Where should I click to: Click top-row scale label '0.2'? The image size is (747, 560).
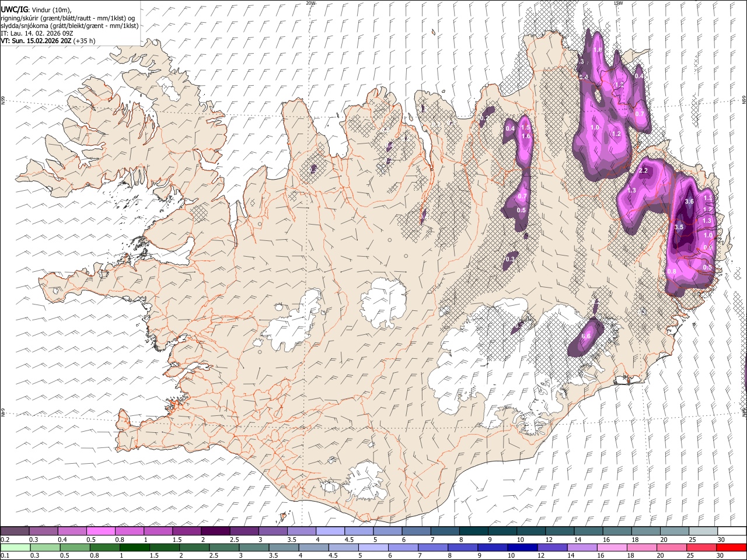(x=4, y=539)
